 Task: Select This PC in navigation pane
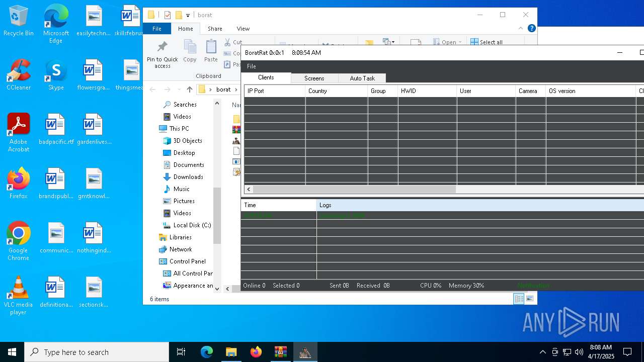(179, 129)
